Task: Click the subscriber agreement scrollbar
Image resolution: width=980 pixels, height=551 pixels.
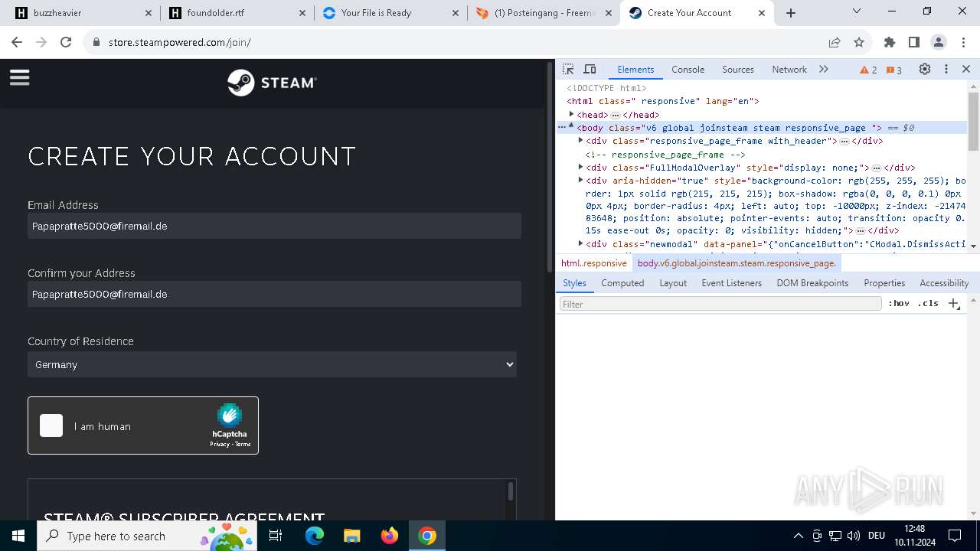Action: pos(511,491)
